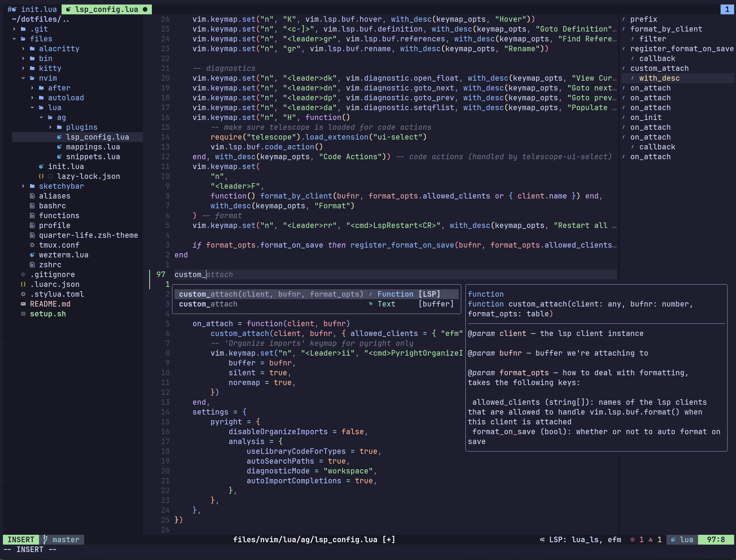The height and width of the screenshot is (560, 736).
Task: Click the gear icon beside tmux.conf
Action: tap(32, 245)
